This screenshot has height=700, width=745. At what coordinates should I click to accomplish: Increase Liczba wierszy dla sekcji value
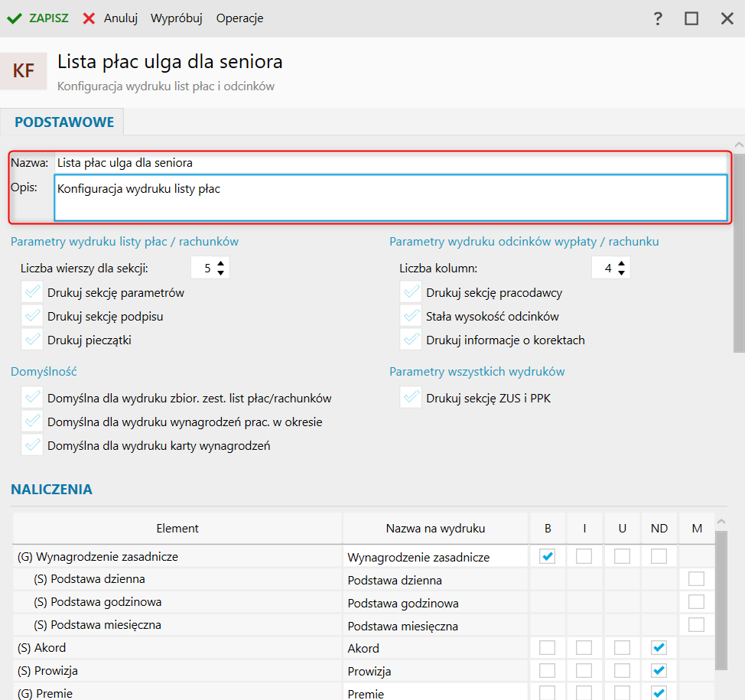coord(221,263)
